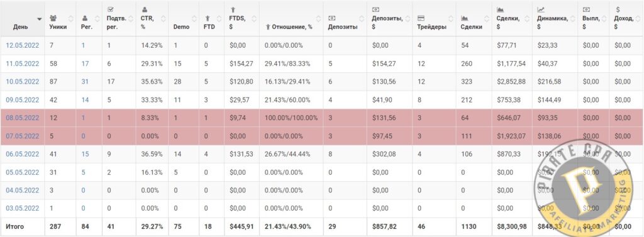Open the 12.05.2022 date link
The width and height of the screenshot is (644, 237).
[x=23, y=45]
